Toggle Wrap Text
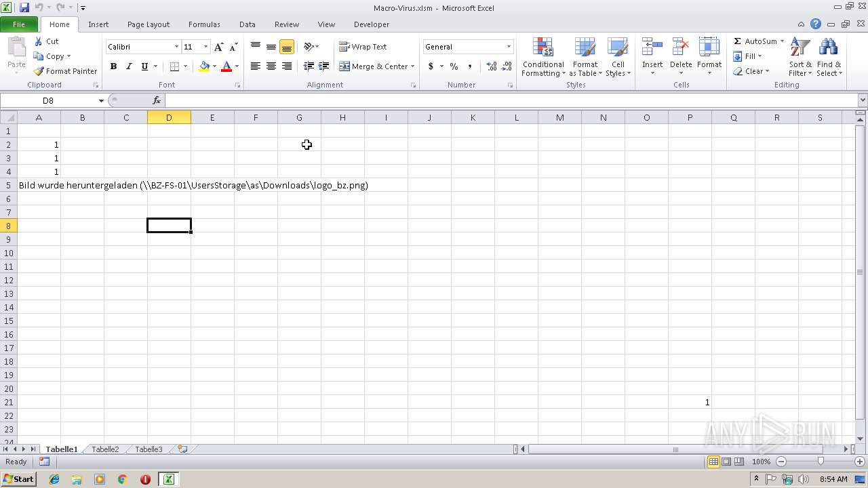The height and width of the screenshot is (488, 868). pos(363,47)
